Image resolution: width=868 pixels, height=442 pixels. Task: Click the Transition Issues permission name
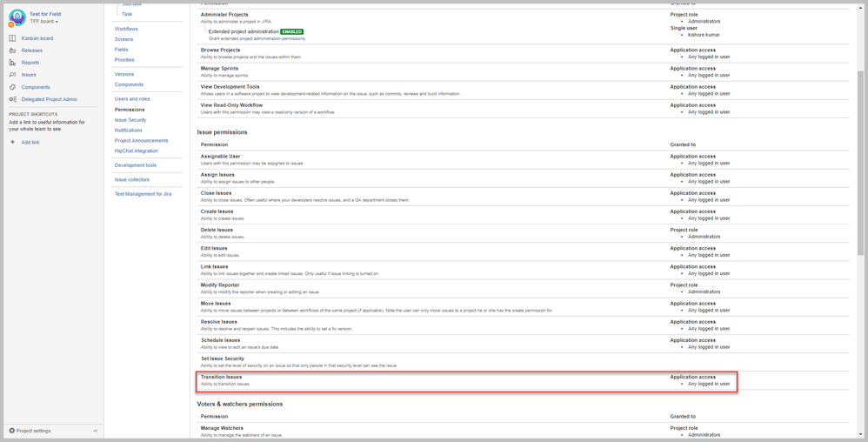point(222,377)
